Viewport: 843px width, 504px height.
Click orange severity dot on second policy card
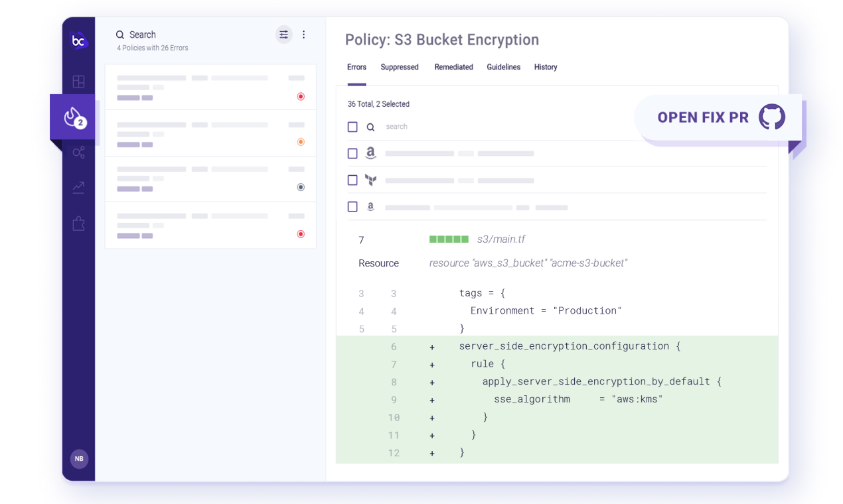(301, 142)
